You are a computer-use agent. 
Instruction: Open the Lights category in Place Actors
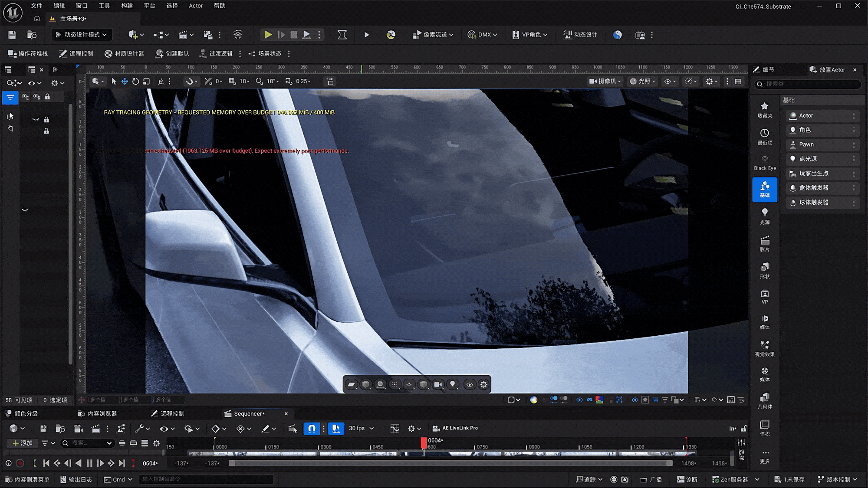coord(764,216)
